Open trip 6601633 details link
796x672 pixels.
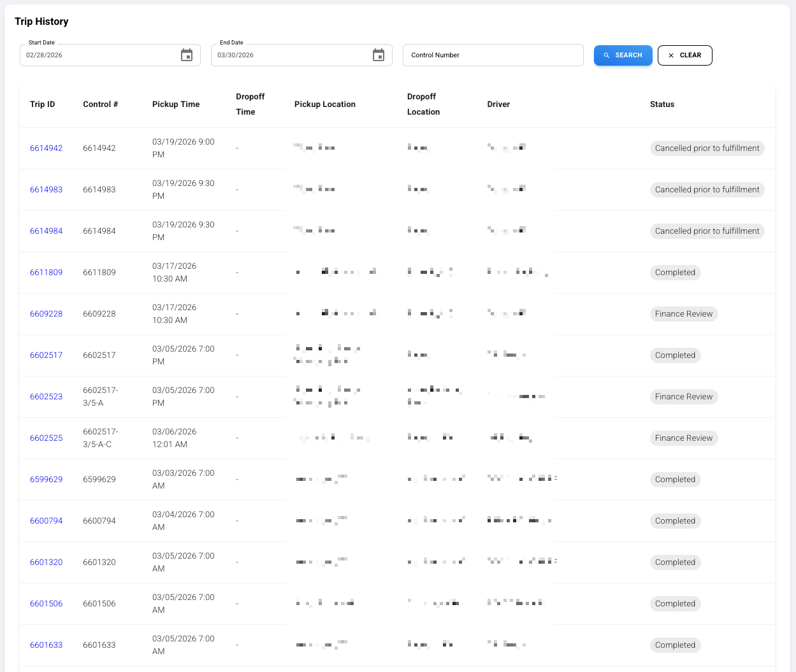[46, 645]
